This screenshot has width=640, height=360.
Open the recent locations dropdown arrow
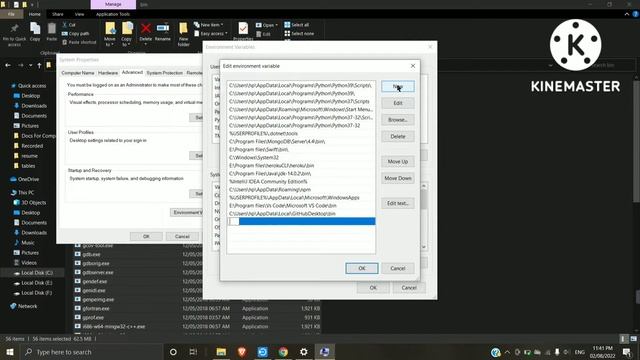pyautogui.click(x=31, y=65)
